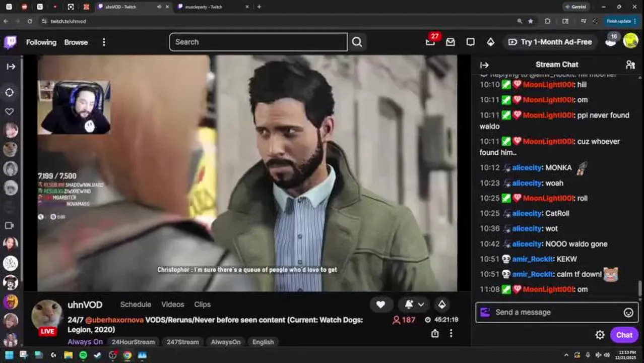Open the Clips tab of uhnVOD

point(203,305)
